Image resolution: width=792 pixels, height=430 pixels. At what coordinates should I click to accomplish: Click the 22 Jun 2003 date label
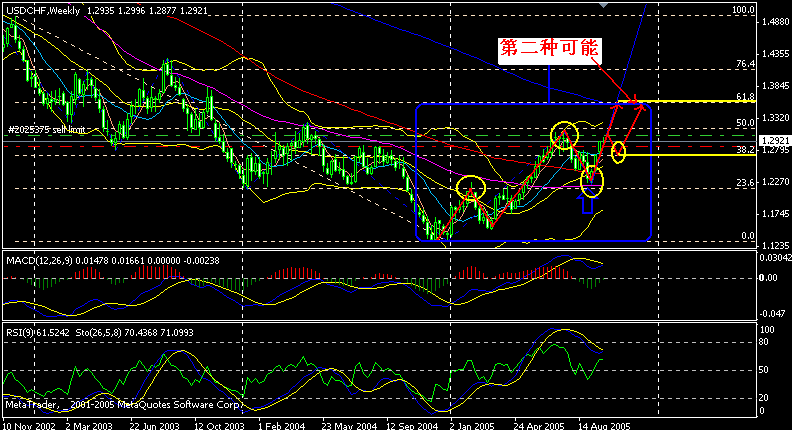coord(154,425)
